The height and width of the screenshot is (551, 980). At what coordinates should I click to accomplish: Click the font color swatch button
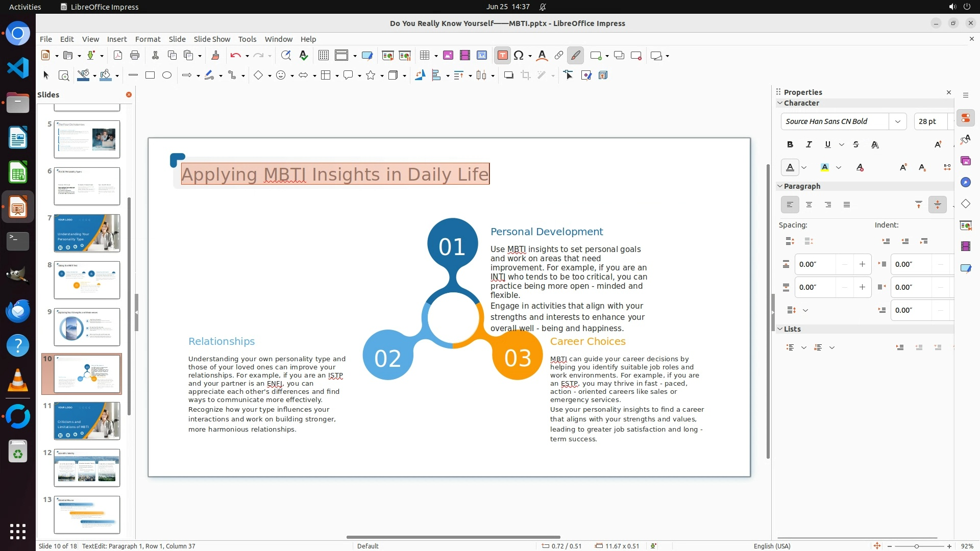790,167
